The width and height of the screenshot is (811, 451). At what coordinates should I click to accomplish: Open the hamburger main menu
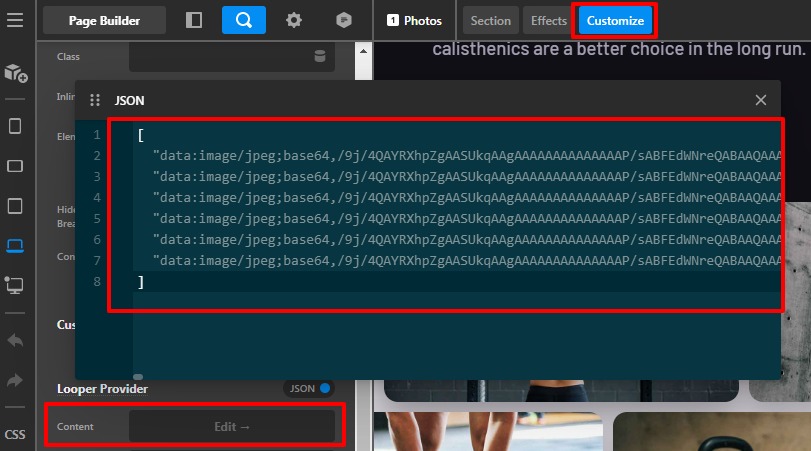pyautogui.click(x=15, y=20)
